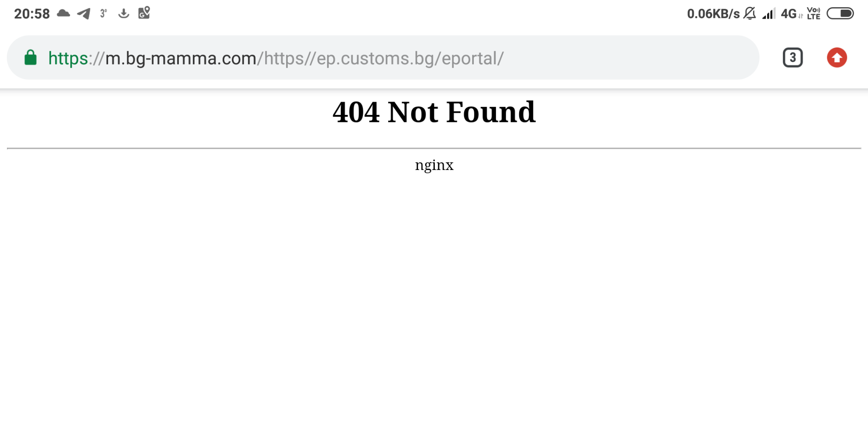Screen dimensions: 868x434
Task: Tap the 20:58 clock in status bar
Action: (32, 14)
